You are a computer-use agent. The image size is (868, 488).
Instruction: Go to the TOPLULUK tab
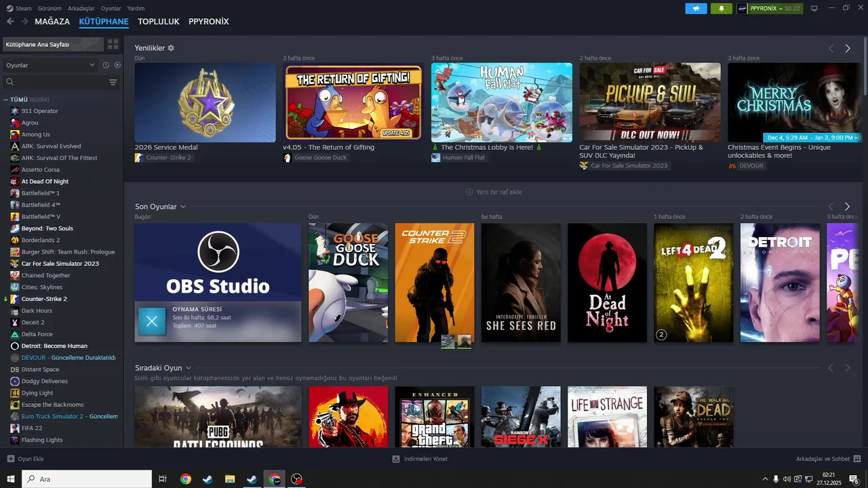coord(159,22)
